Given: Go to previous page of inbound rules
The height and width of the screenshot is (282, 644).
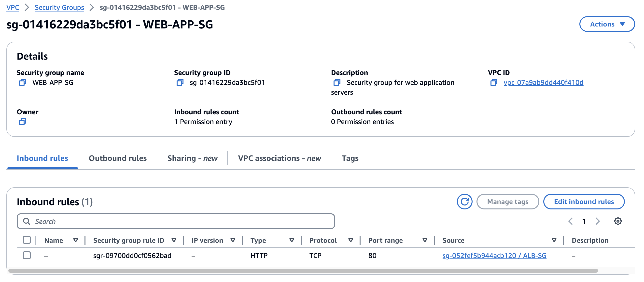Looking at the screenshot, I should tap(571, 221).
